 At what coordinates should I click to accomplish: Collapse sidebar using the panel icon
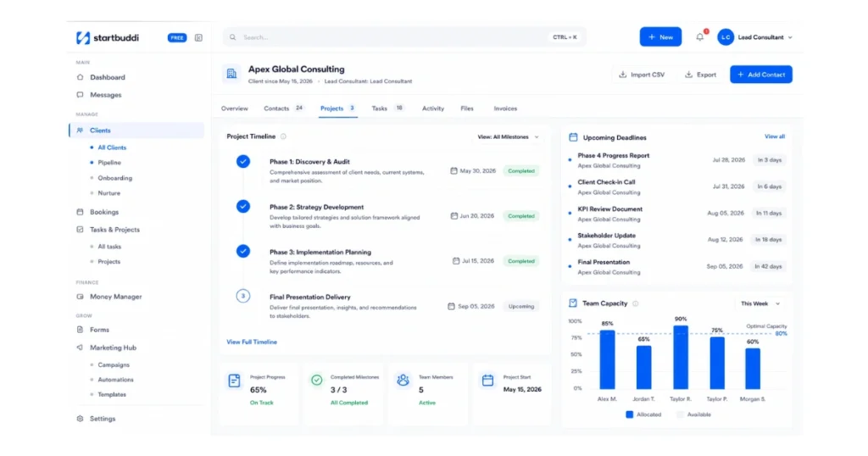tap(198, 37)
